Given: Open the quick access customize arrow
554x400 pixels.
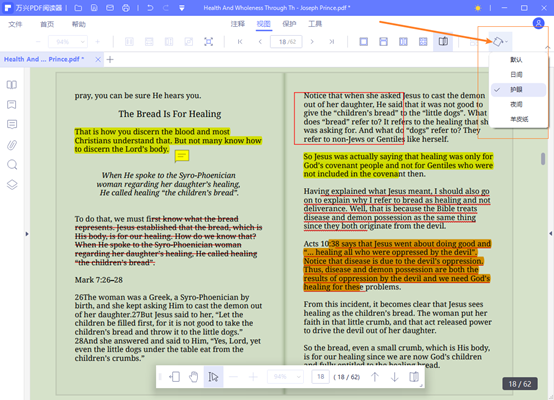Looking at the screenshot, I should 182,8.
